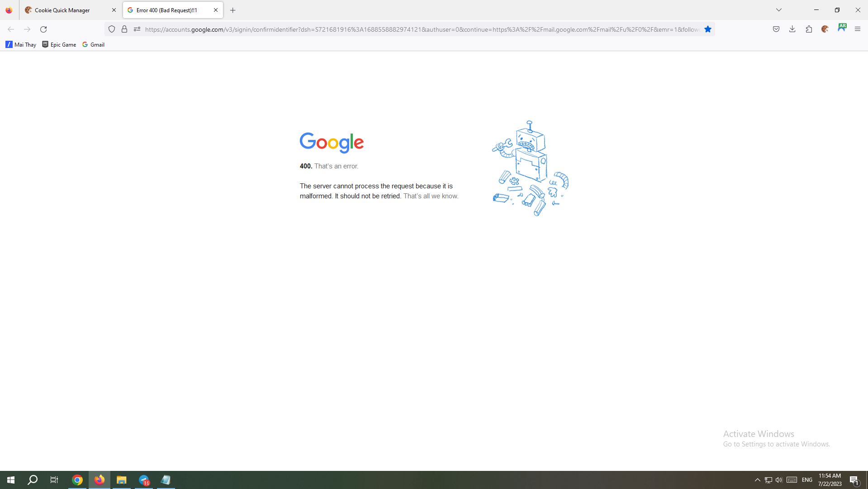The width and height of the screenshot is (868, 489).
Task: Open the Action Center notifications
Action: coord(854,480)
